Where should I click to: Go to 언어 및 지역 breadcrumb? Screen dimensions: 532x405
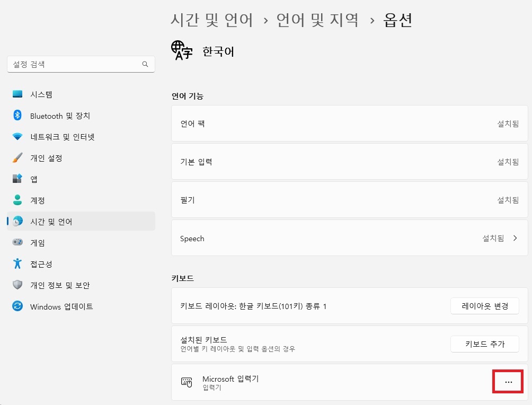pos(317,20)
